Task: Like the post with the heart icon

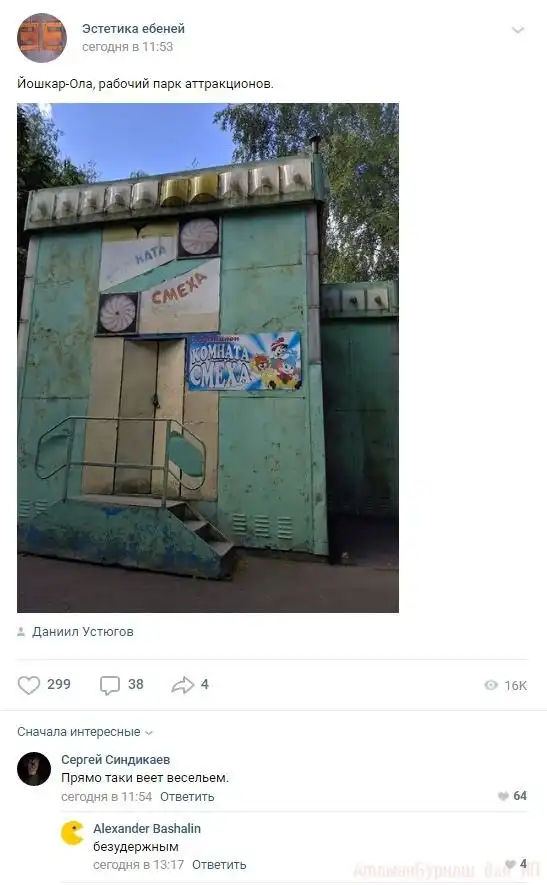Action: [x=29, y=685]
